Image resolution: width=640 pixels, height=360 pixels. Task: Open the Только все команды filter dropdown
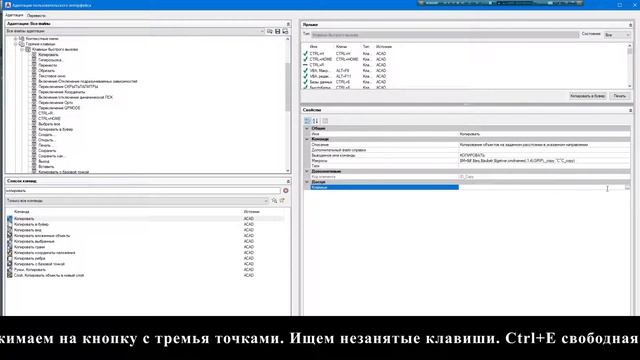click(137, 201)
